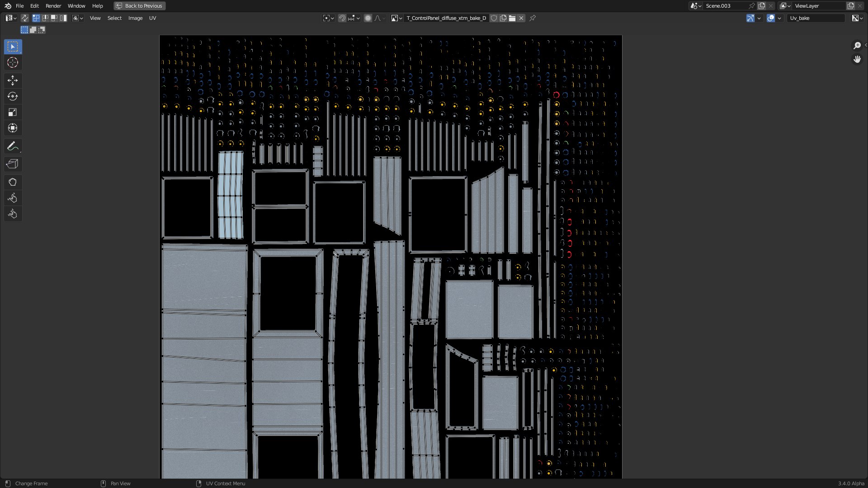The image size is (868, 488).
Task: Toggle proportional editing
Action: pyautogui.click(x=368, y=18)
